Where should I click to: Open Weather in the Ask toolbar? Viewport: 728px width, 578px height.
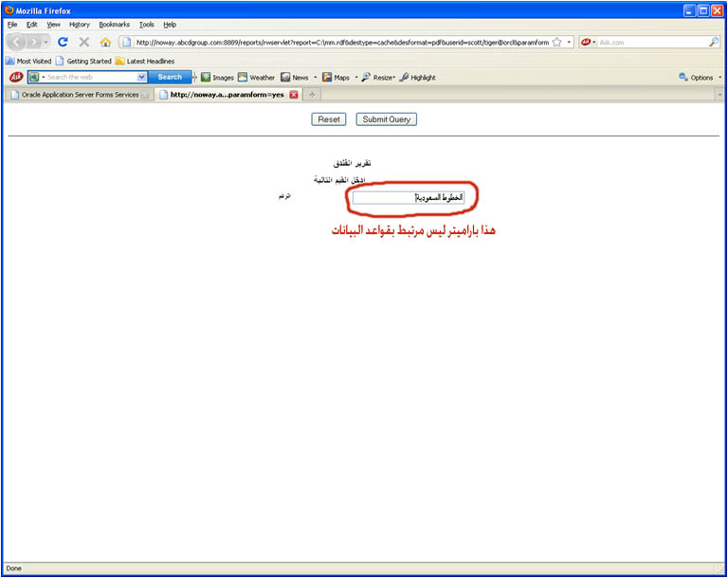[x=256, y=78]
